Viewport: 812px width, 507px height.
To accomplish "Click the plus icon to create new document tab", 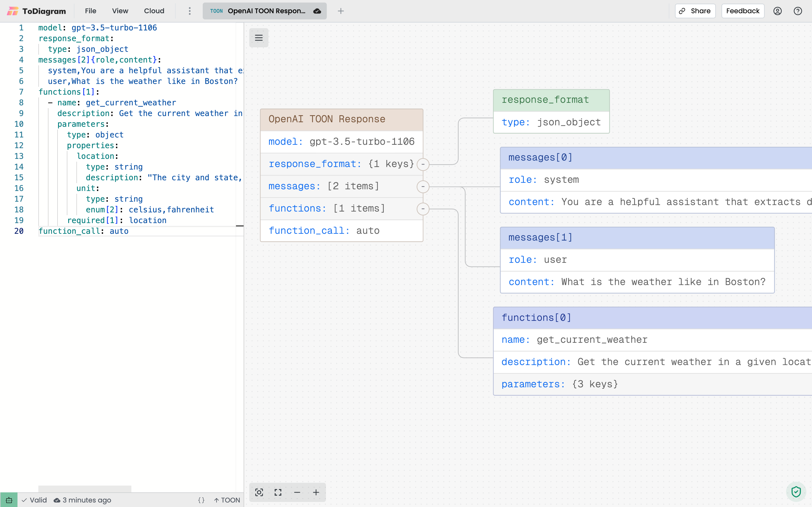I will coord(341,11).
